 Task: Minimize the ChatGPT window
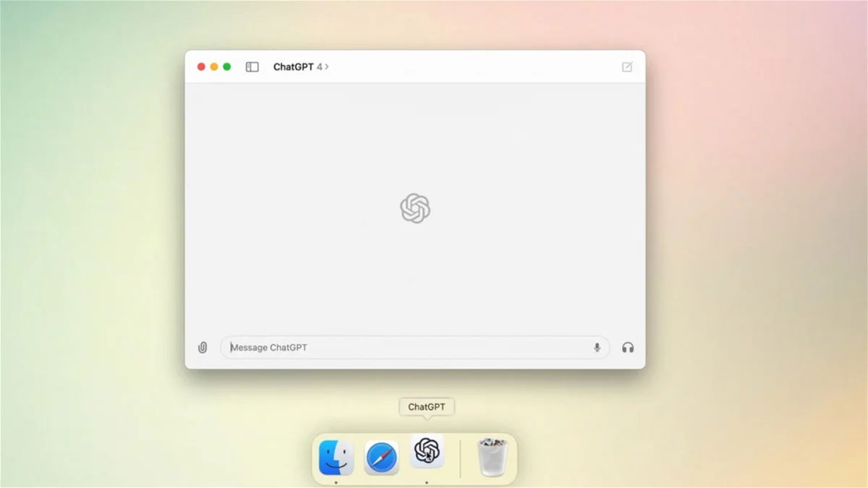pyautogui.click(x=214, y=67)
